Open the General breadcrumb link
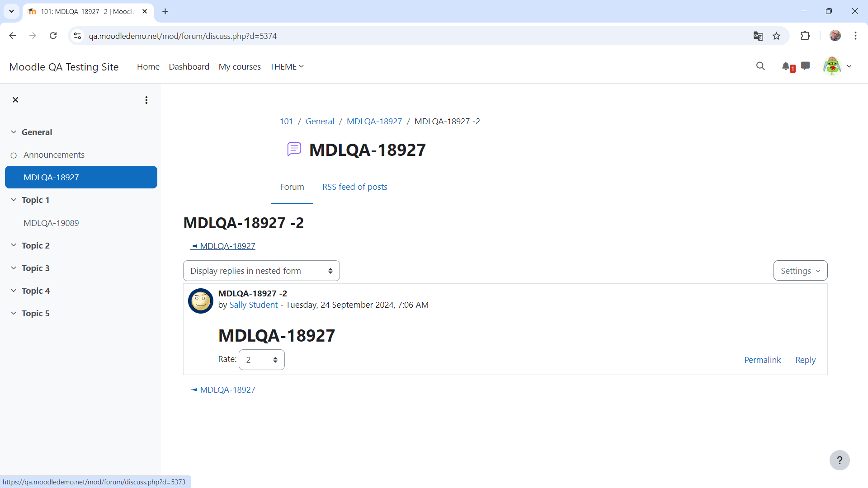The height and width of the screenshot is (488, 868). tap(320, 121)
